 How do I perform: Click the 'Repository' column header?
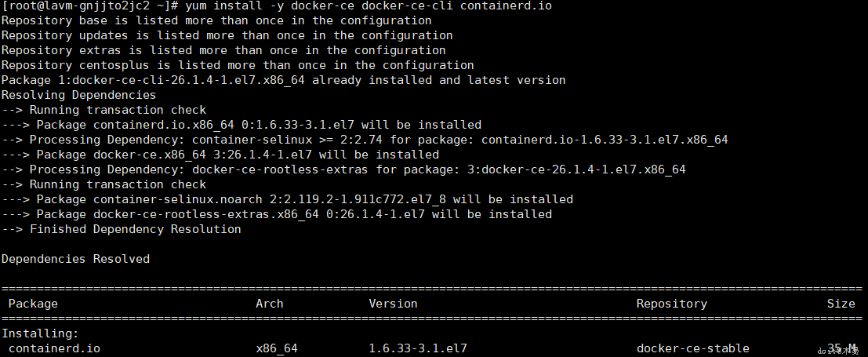(x=671, y=304)
